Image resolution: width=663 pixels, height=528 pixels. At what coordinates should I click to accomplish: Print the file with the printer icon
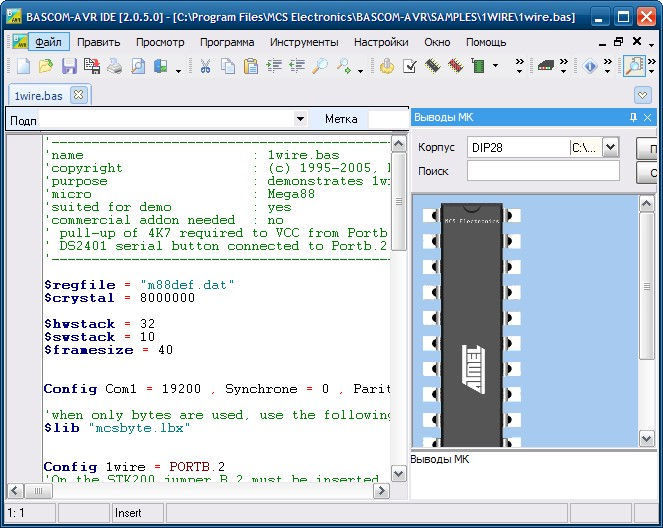115,66
